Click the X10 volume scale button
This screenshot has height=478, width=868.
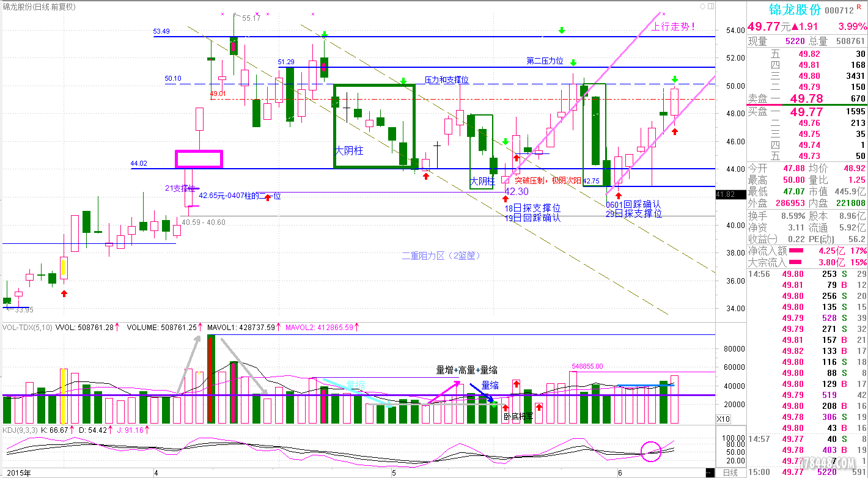(723, 419)
